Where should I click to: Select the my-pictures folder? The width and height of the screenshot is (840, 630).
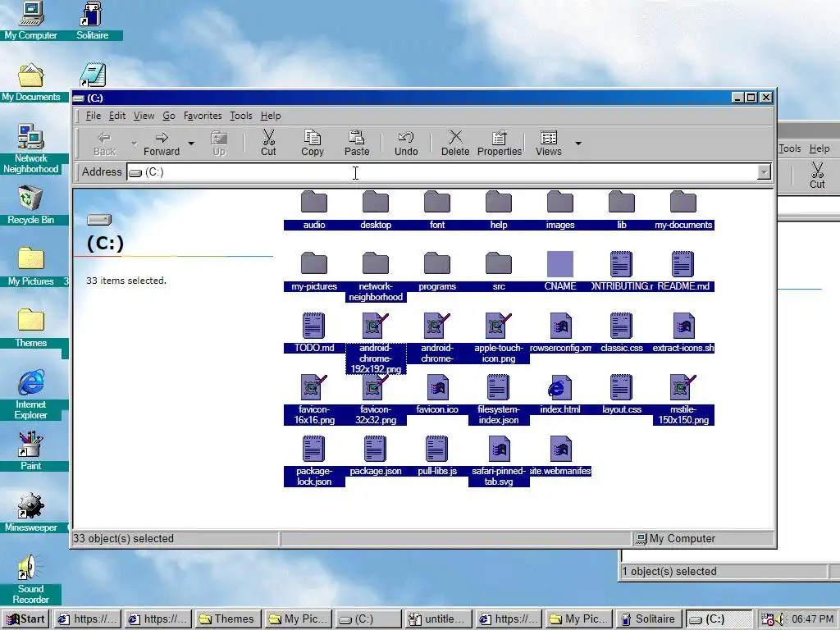[x=314, y=271]
